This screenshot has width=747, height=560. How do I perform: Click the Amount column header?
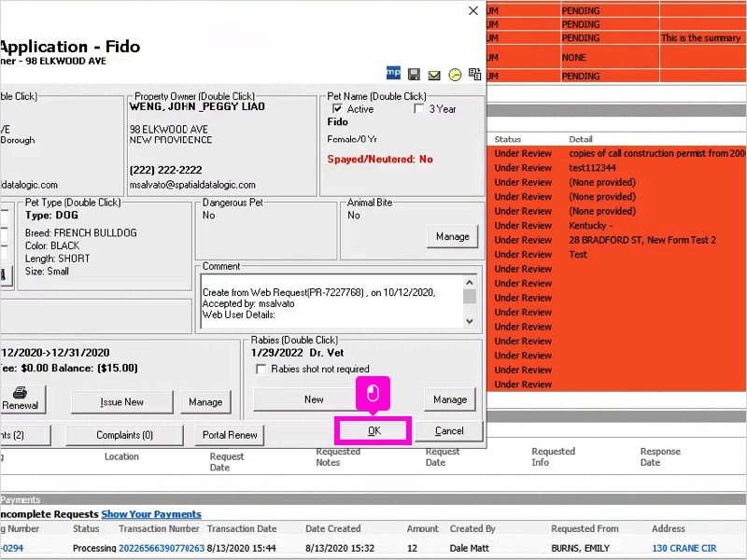pyautogui.click(x=422, y=528)
